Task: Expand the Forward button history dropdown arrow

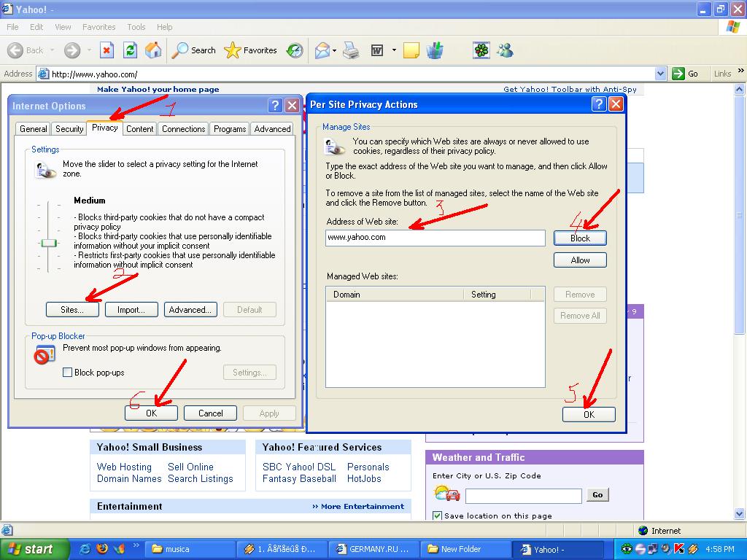Action: tap(89, 50)
